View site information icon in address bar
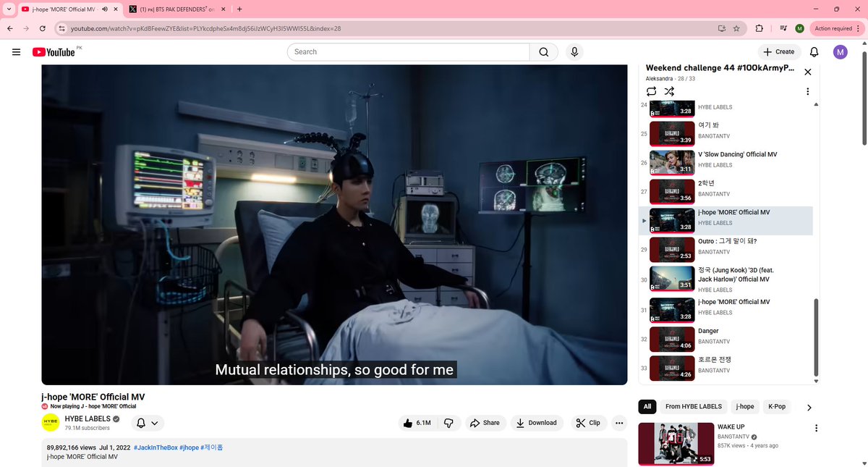868x467 pixels. pos(62,28)
